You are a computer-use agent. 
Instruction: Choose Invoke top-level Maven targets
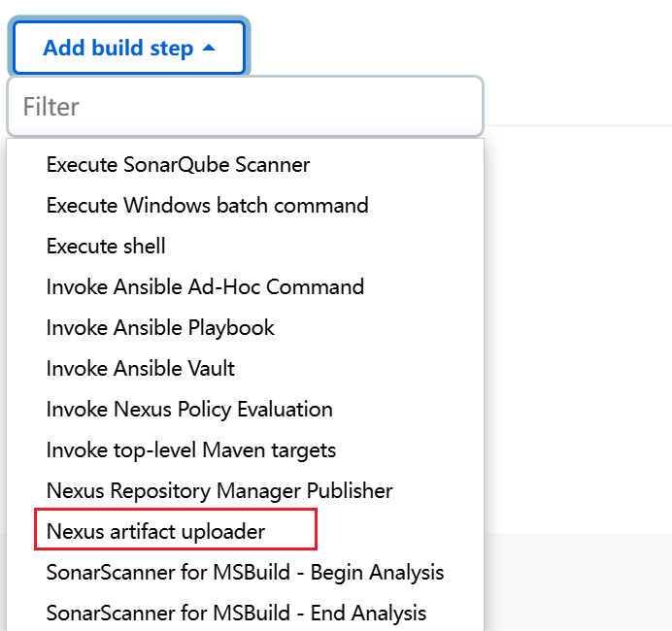tap(191, 449)
